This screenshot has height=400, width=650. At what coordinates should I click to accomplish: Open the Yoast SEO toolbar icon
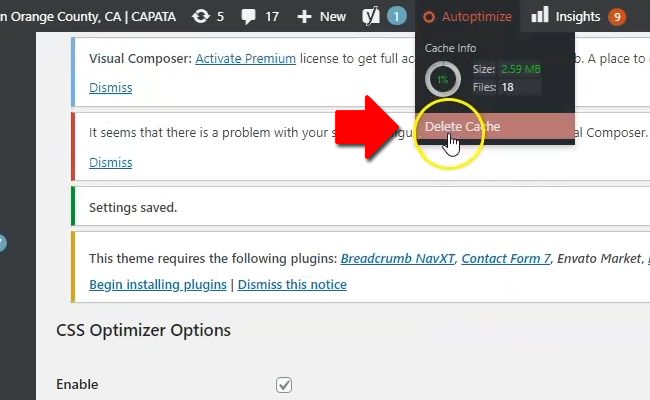(371, 16)
